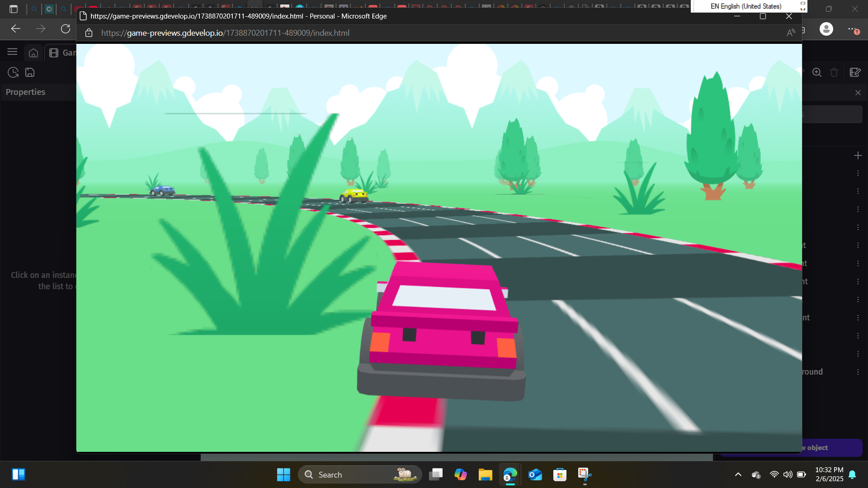Open Microsoft Store from the taskbar
This screenshot has width=868, height=488.
[x=560, y=475]
